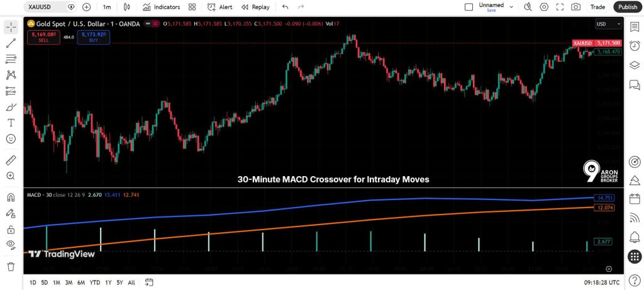Viewport: 644px width, 290px height.
Task: Select the 1M time range
Action: [57, 282]
